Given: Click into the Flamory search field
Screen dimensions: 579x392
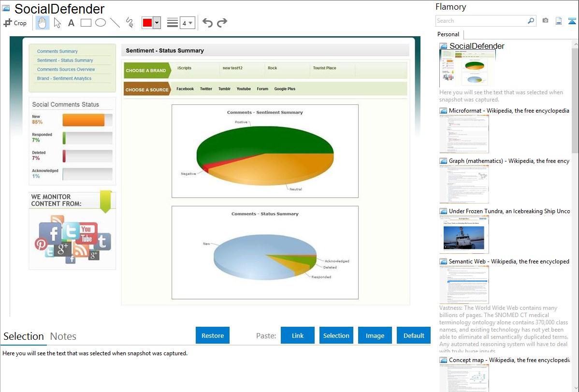Looking at the screenshot, I should (x=480, y=21).
